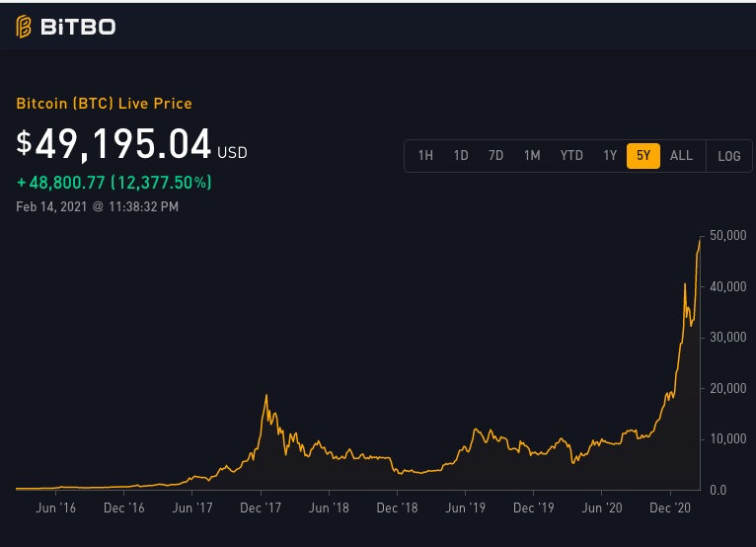
Task: Click the Jun '19 x-axis label
Action: click(x=465, y=508)
